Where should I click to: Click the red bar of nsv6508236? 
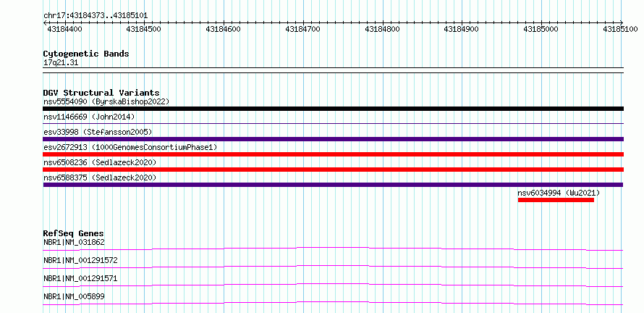click(x=333, y=170)
